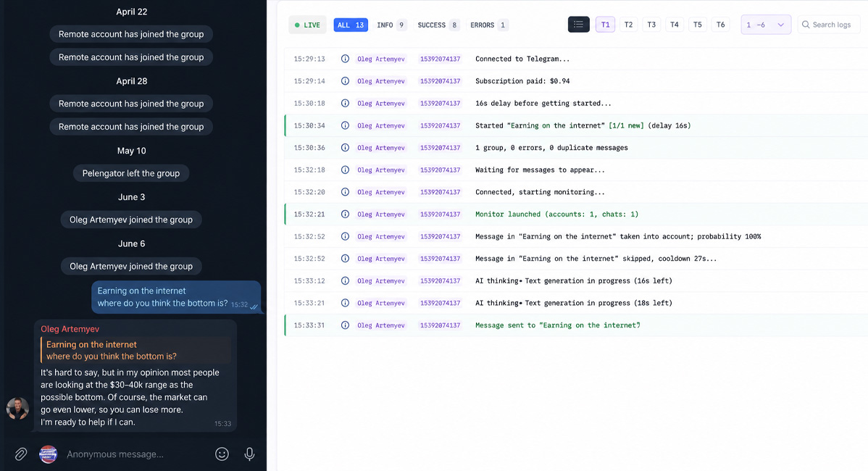Click the search magnifier icon in logs
Viewport: 868px width, 471px height.
point(806,25)
